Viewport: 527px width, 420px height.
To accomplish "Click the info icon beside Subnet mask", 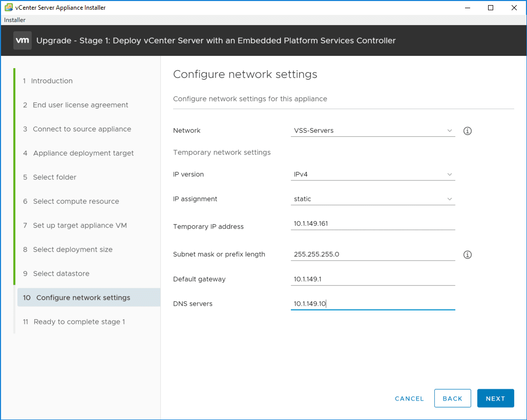I will click(467, 255).
